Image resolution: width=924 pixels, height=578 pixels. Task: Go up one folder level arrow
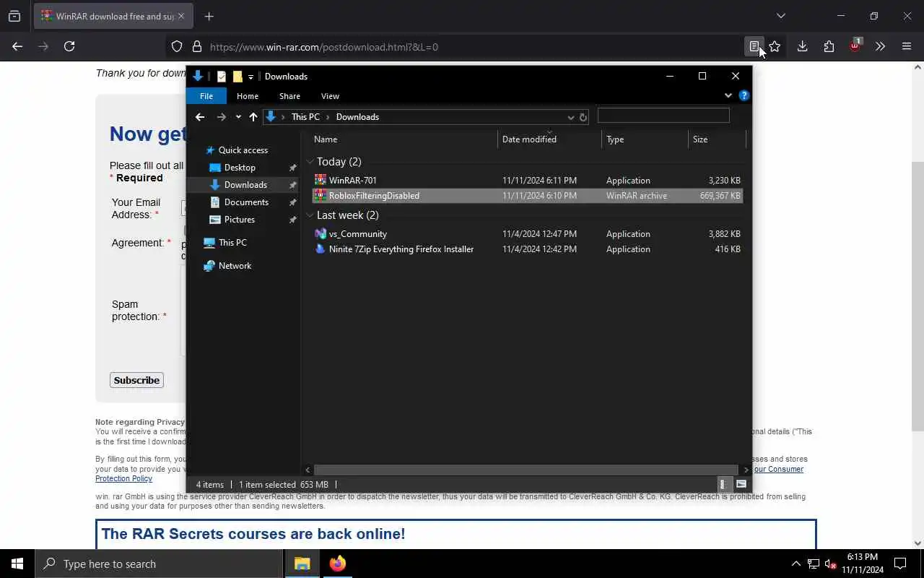tap(253, 117)
